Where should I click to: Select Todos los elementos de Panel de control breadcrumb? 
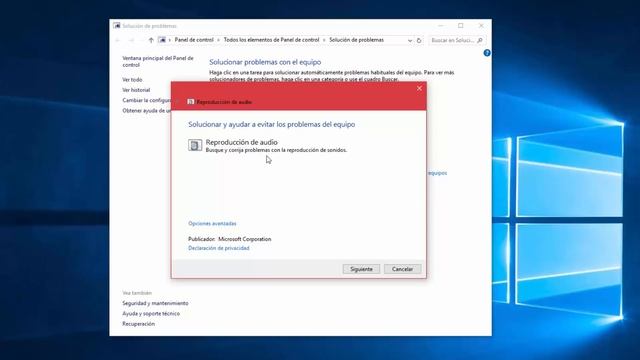[271, 40]
